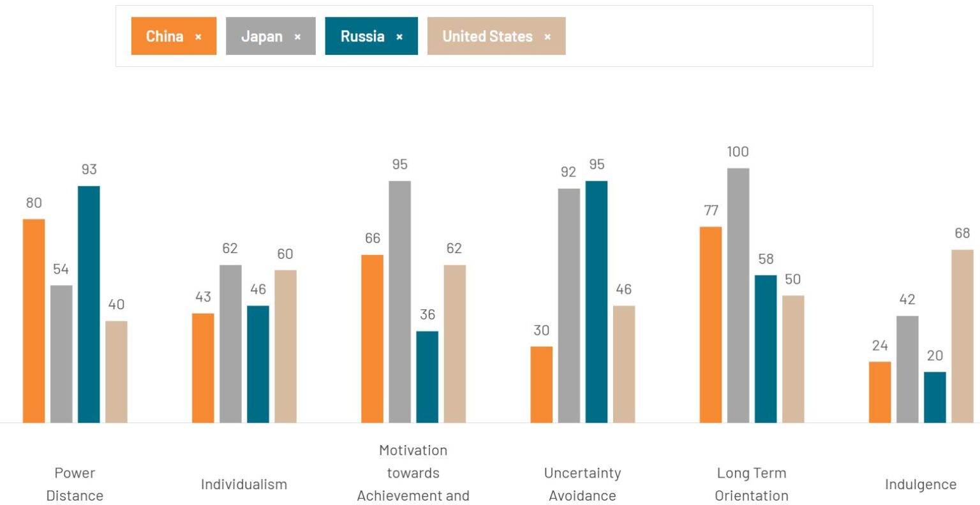The image size is (980, 505).
Task: Click the × on the teal Russia chip
Action: pos(400,36)
